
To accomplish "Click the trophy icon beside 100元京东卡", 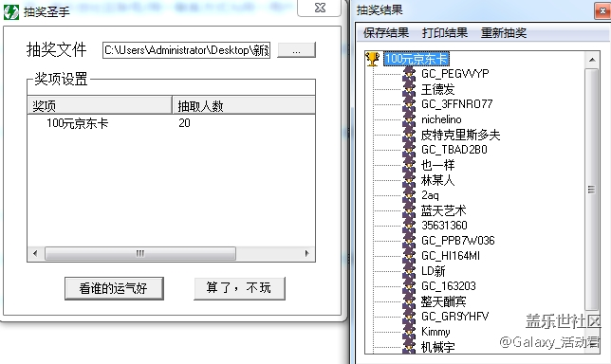I will coord(373,59).
